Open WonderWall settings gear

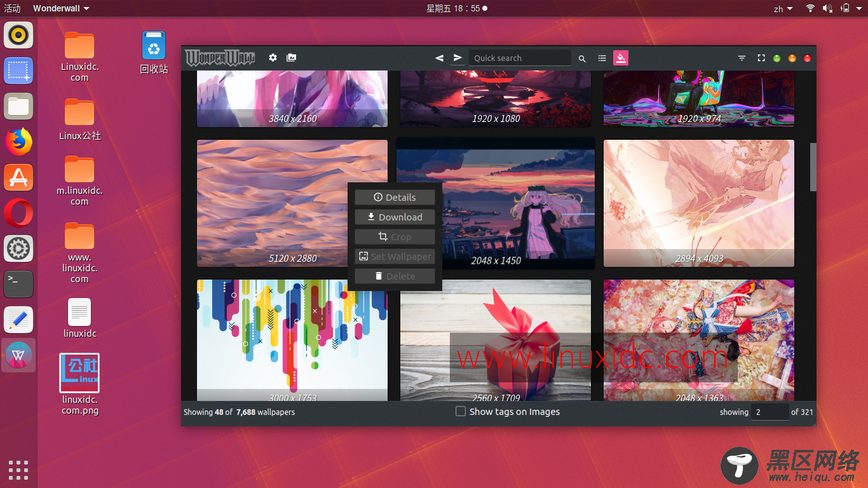click(273, 58)
